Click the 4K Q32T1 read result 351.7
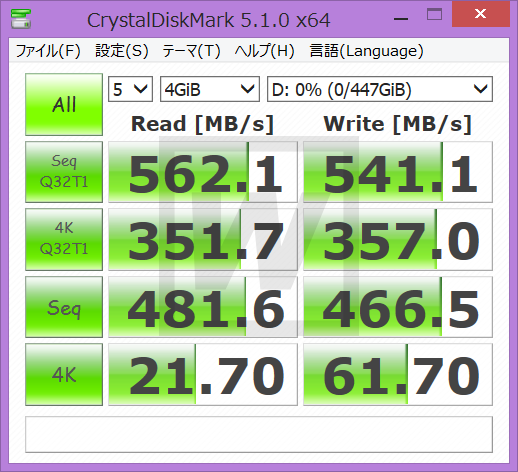518x472 pixels. (x=203, y=239)
